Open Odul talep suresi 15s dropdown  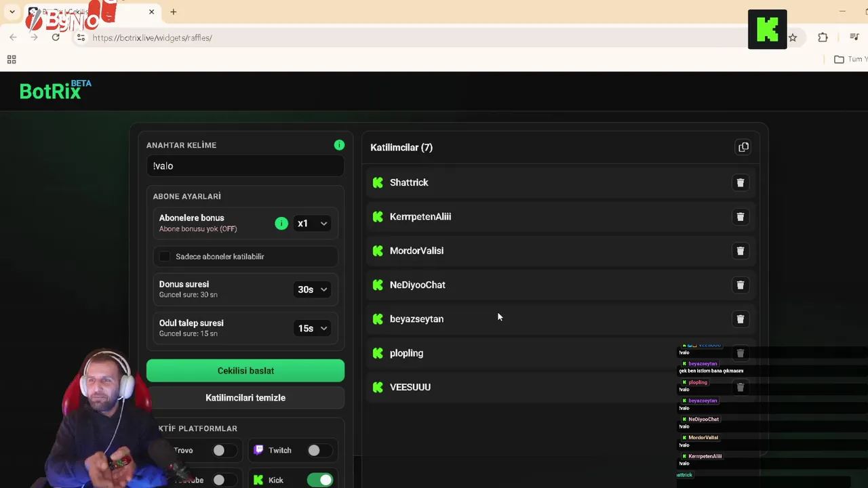pyautogui.click(x=312, y=328)
